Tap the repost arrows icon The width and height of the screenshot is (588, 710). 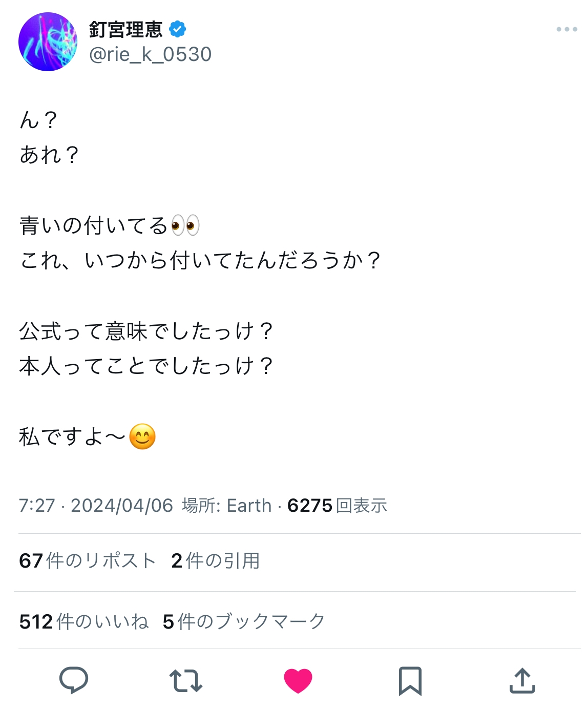click(x=185, y=681)
